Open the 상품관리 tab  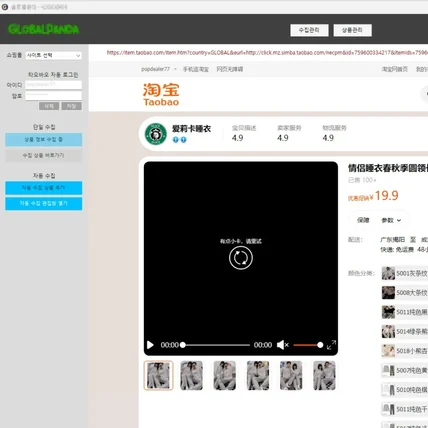click(x=352, y=30)
